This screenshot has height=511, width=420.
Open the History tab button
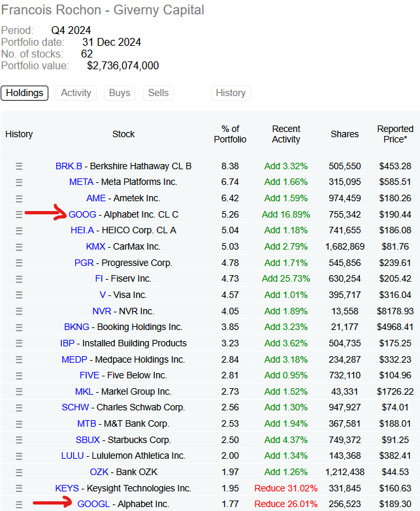pos(231,93)
